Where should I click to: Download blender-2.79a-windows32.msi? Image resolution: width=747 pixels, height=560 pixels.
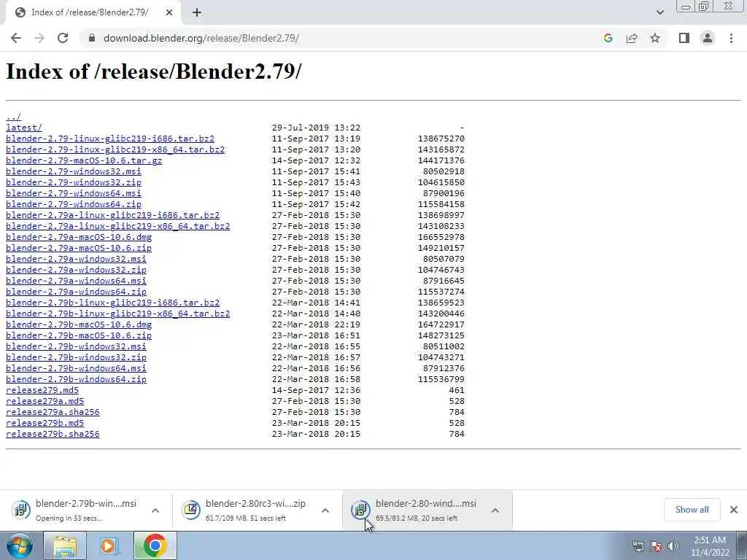click(x=76, y=259)
